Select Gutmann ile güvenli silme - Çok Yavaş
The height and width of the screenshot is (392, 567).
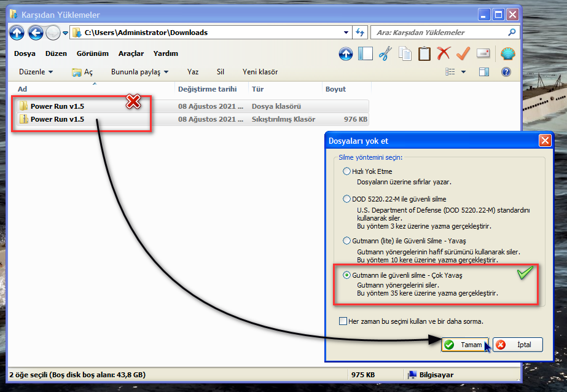click(346, 275)
